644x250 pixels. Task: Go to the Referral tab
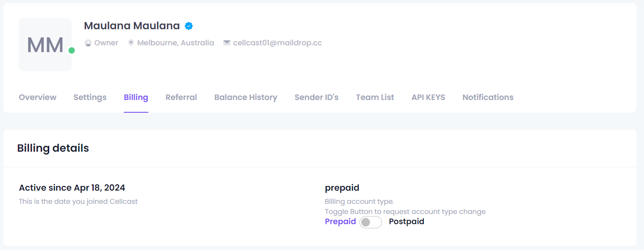[x=181, y=97]
